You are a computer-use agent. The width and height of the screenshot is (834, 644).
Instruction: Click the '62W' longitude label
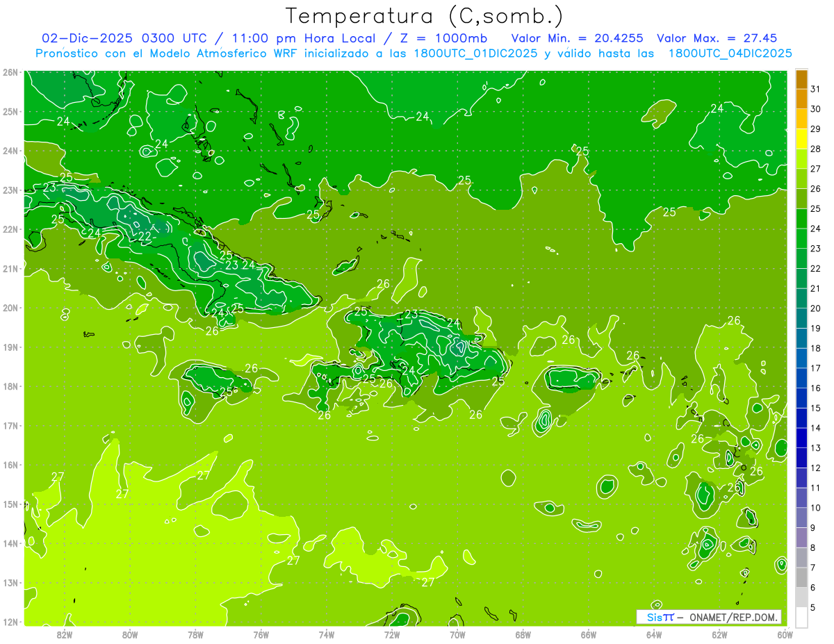coord(719,634)
